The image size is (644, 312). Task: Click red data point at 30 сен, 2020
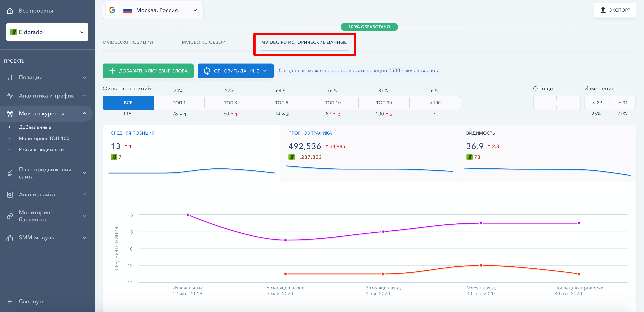[x=481, y=265]
